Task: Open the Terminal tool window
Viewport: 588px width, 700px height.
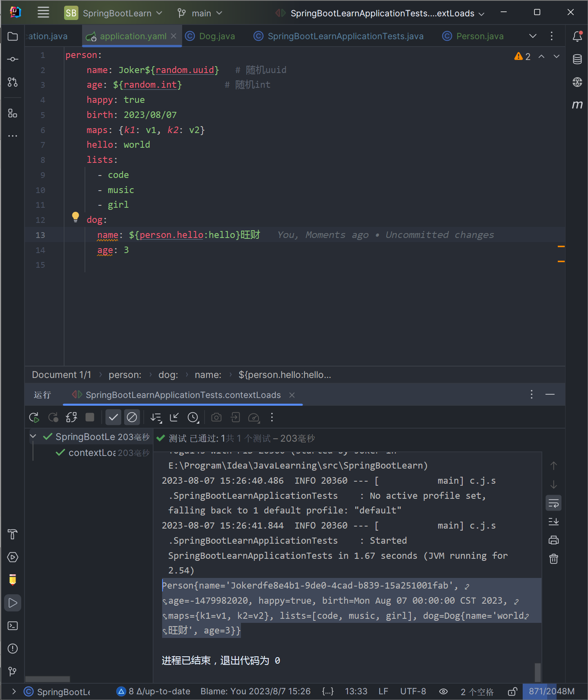Action: [13, 626]
